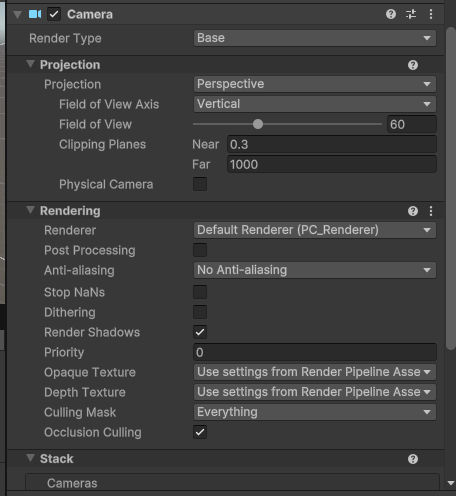Image resolution: width=456 pixels, height=496 pixels.
Task: Click the Far clipping plane field
Action: point(332,164)
